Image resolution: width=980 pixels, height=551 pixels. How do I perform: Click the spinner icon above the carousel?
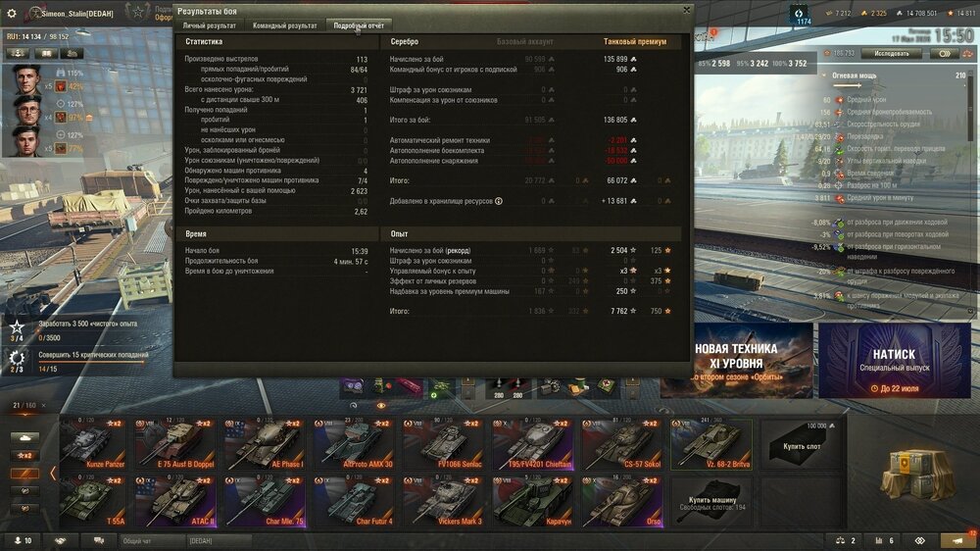(x=353, y=405)
